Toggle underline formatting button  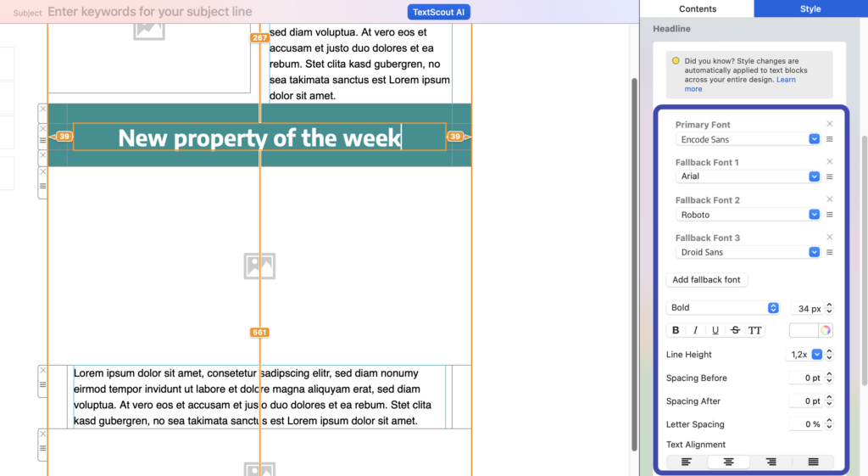pos(715,330)
